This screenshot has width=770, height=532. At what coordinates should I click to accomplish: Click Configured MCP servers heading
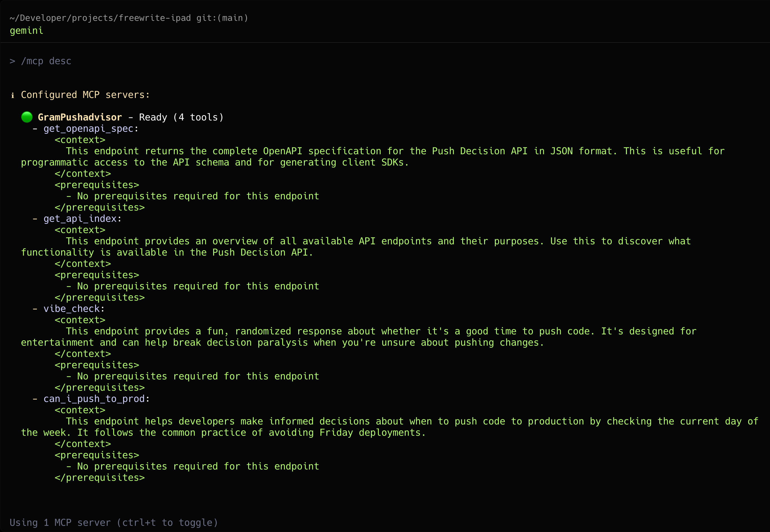pyautogui.click(x=85, y=95)
